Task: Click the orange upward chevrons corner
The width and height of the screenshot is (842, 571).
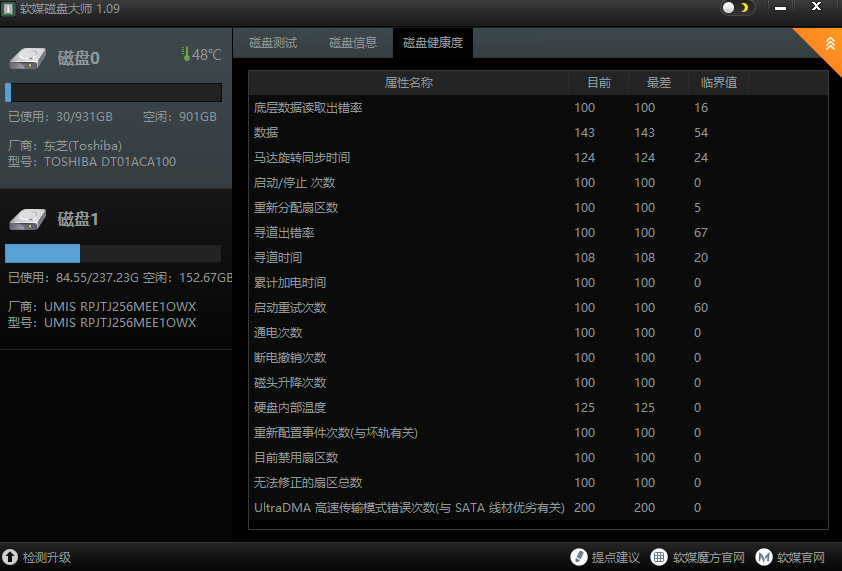Action: 827,42
